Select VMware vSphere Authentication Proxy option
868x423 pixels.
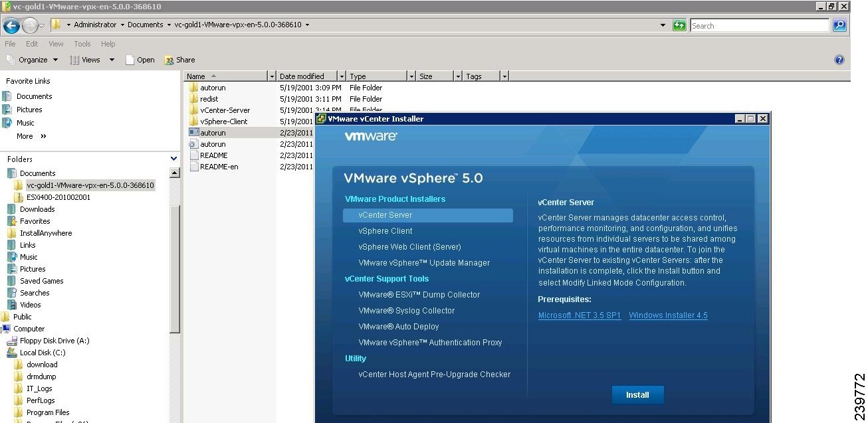point(430,343)
